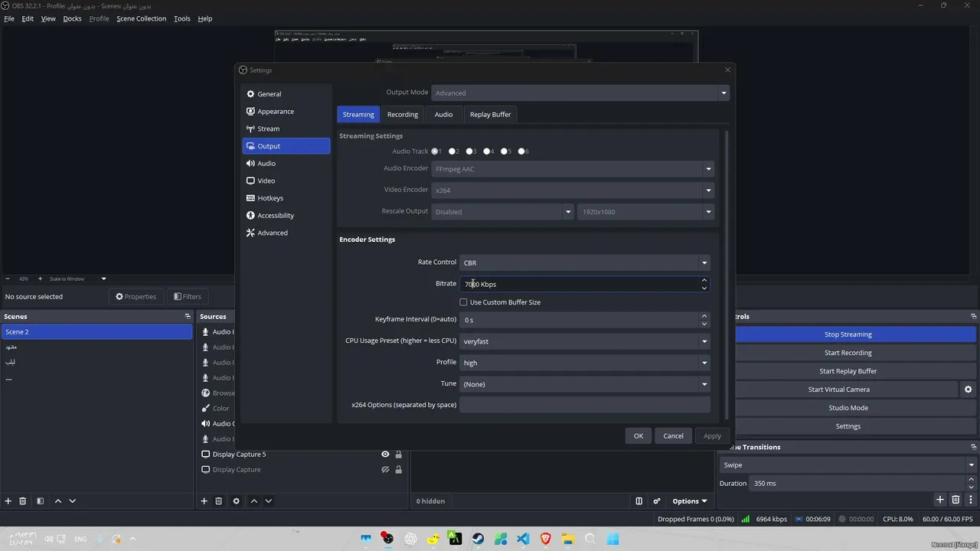Open advanced audio properties gears icon
Screen dimensions: 980x551
pos(657,501)
